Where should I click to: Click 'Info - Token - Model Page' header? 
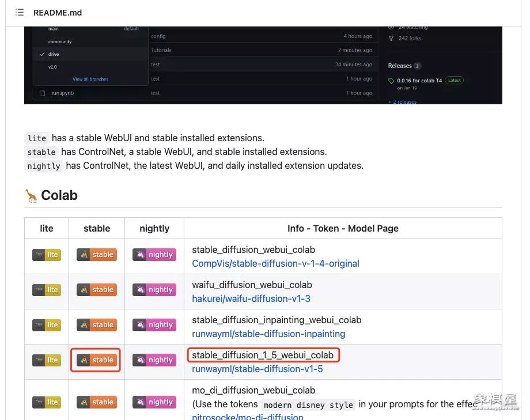(x=343, y=228)
